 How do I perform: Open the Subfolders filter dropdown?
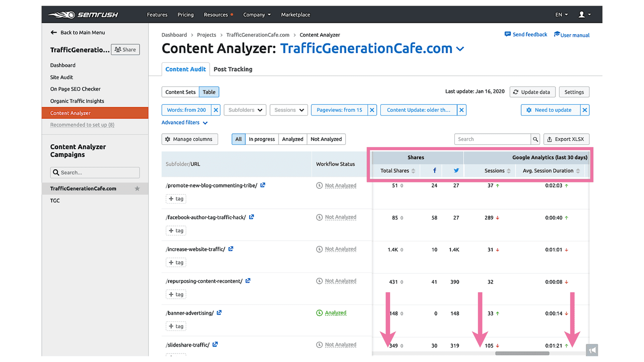pyautogui.click(x=245, y=109)
